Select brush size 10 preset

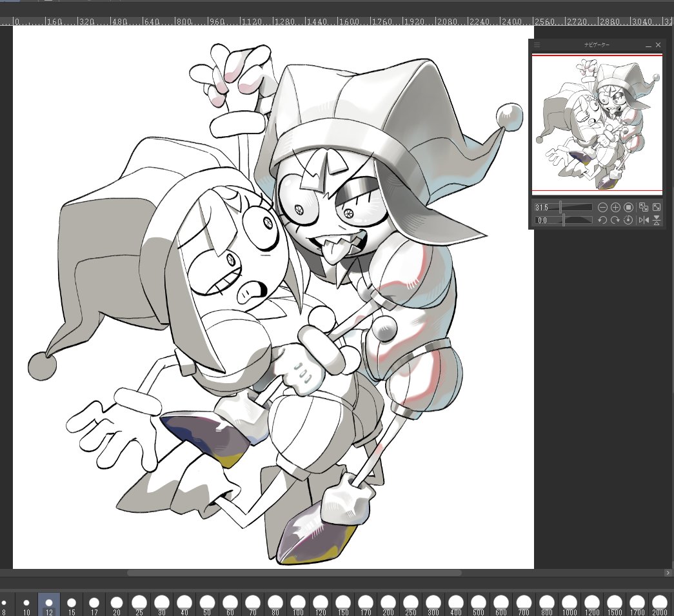click(x=26, y=604)
